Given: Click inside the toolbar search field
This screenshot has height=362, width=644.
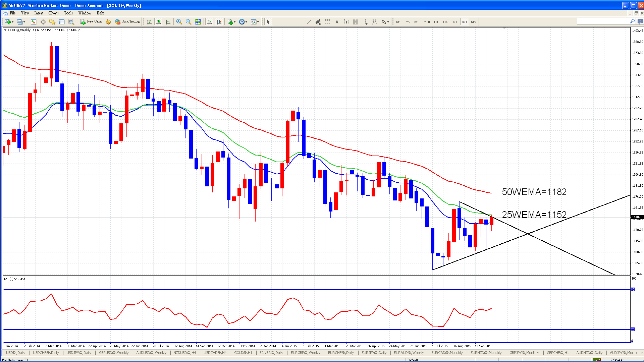Looking at the screenshot, I should [x=603, y=21].
